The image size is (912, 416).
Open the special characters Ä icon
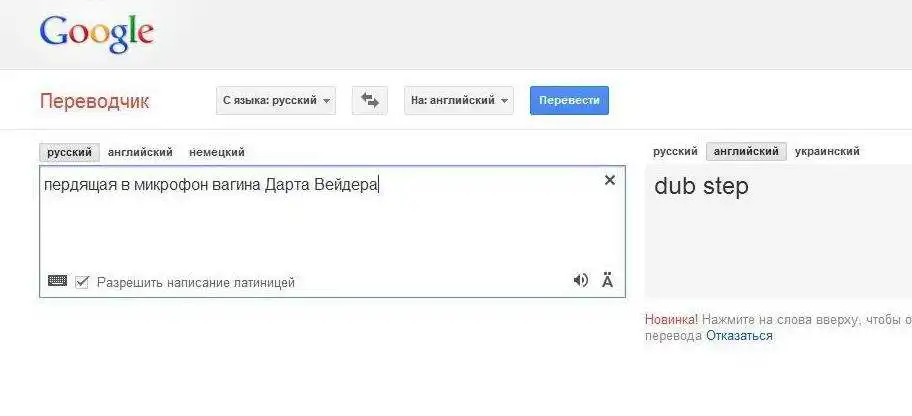point(607,280)
